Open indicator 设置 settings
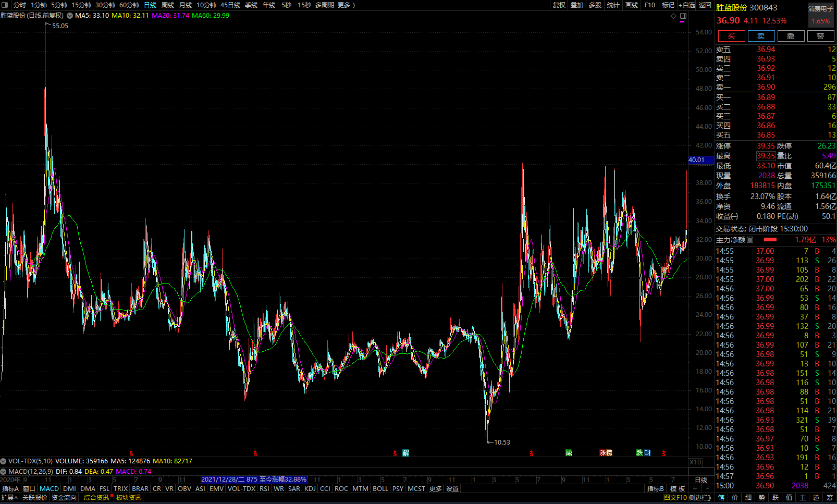This screenshot has width=837, height=504. point(452,489)
